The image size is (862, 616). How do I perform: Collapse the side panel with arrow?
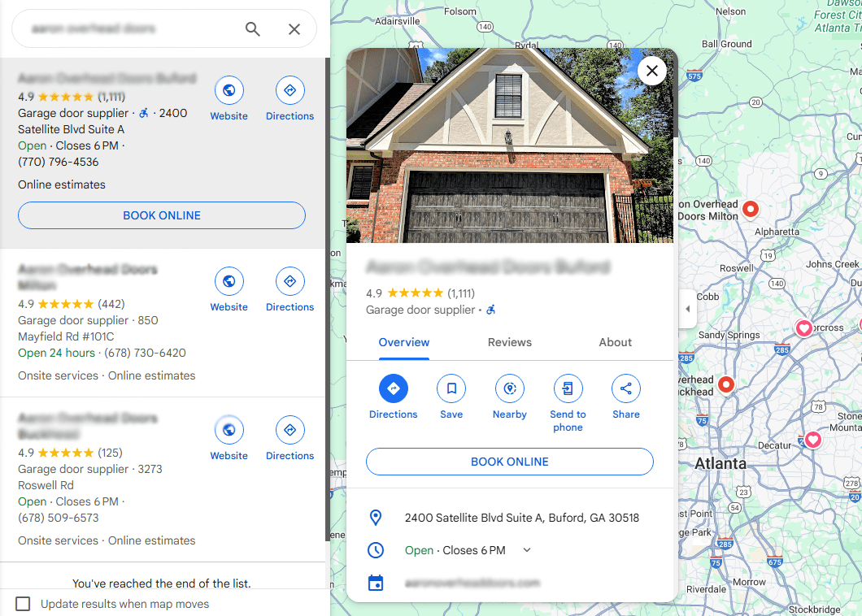click(x=687, y=309)
